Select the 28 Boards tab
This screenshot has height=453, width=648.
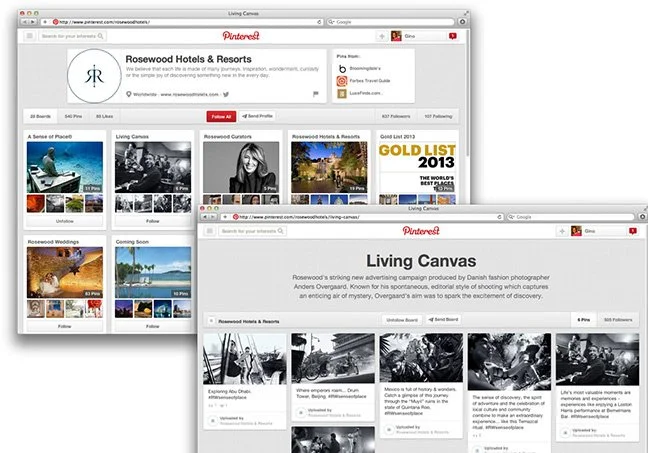[40, 117]
